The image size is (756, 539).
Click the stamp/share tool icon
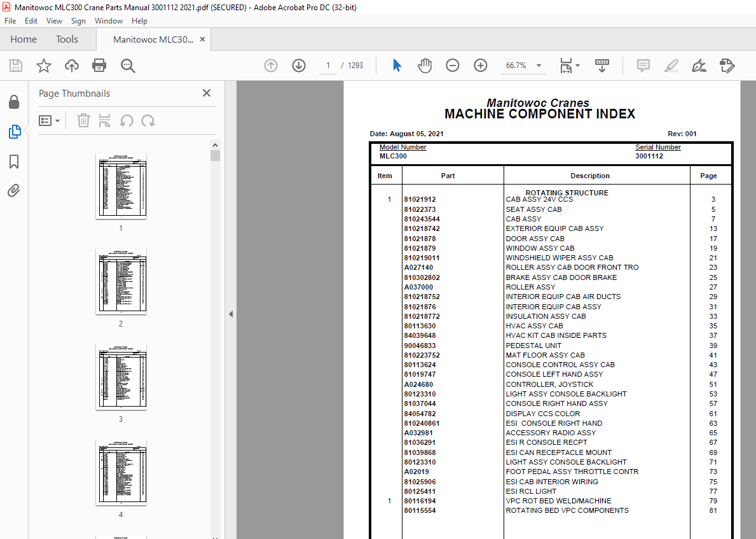point(727,66)
